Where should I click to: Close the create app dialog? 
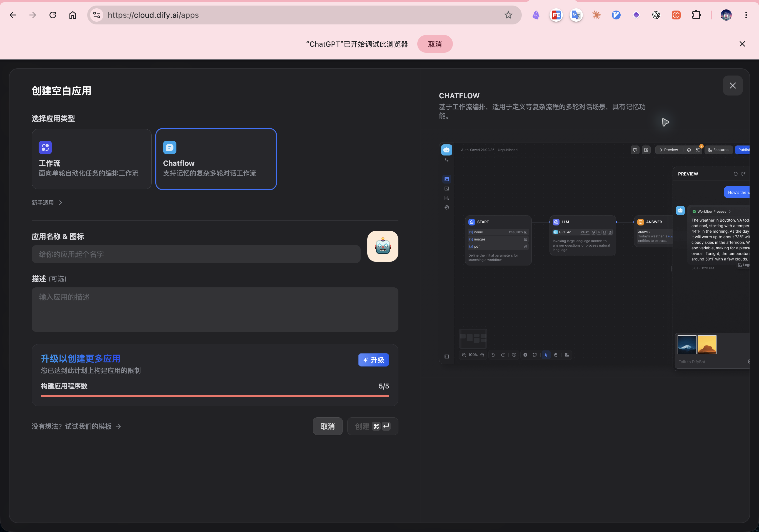tap(733, 86)
